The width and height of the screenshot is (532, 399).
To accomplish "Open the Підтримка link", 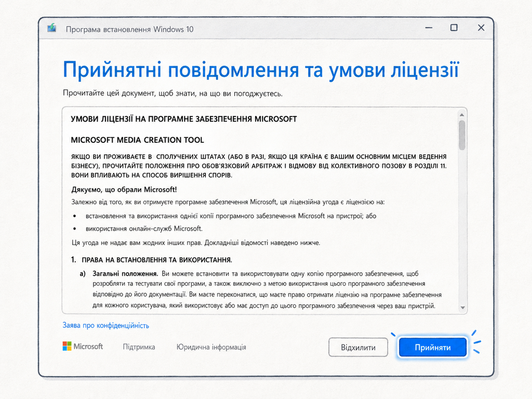I will pyautogui.click(x=139, y=347).
